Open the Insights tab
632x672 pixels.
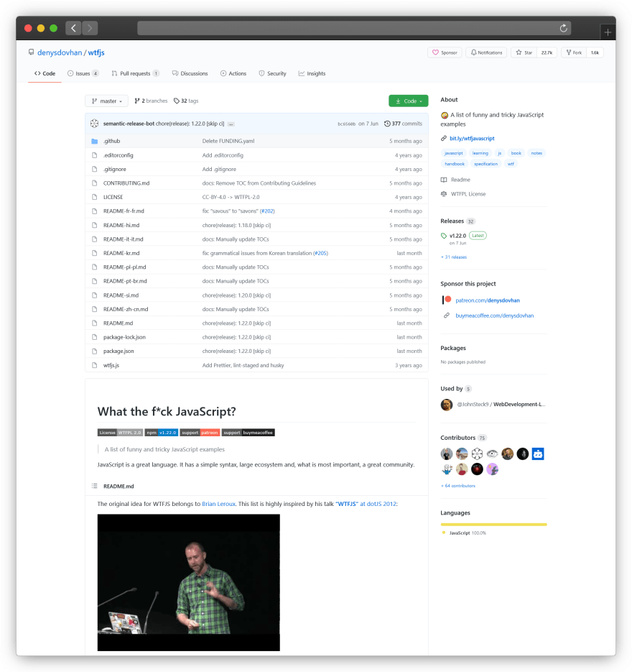click(x=312, y=73)
